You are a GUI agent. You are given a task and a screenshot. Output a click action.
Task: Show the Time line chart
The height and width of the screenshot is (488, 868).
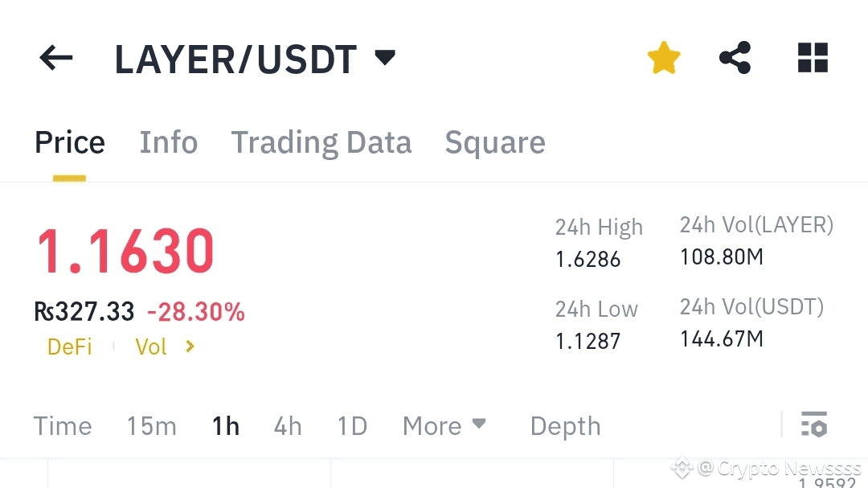[63, 425]
